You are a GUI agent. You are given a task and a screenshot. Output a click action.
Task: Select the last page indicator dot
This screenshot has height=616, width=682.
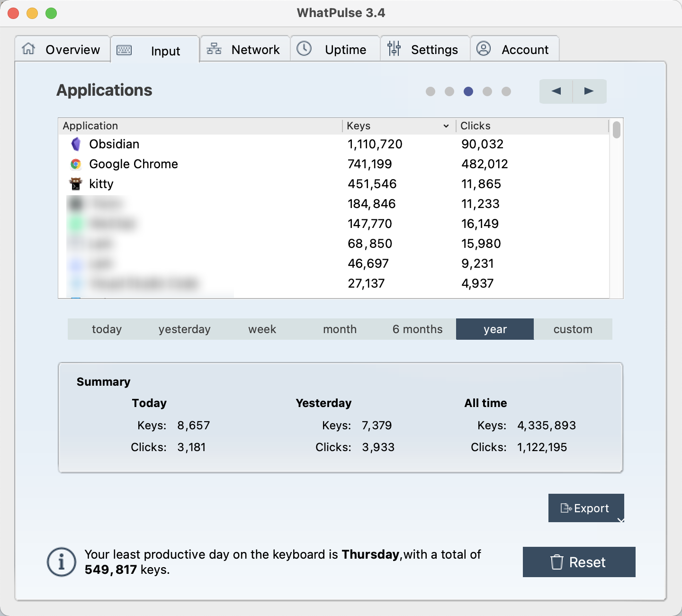pyautogui.click(x=506, y=91)
